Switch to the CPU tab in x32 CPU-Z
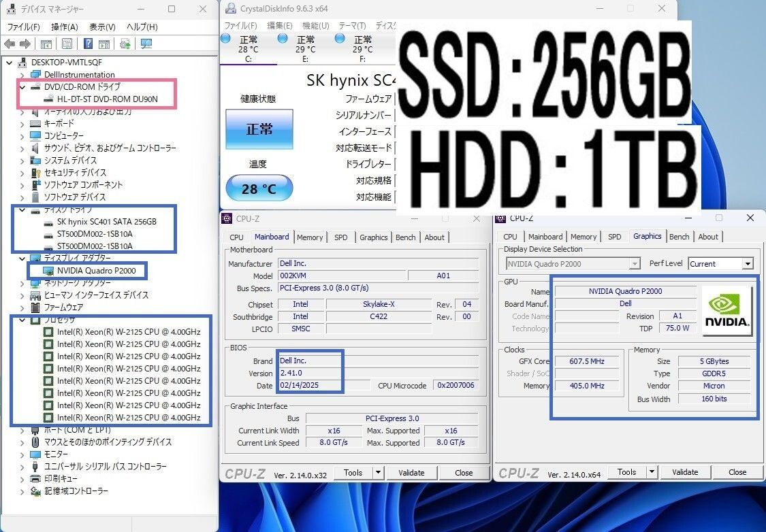Viewport: 766px width, 532px height. click(236, 237)
